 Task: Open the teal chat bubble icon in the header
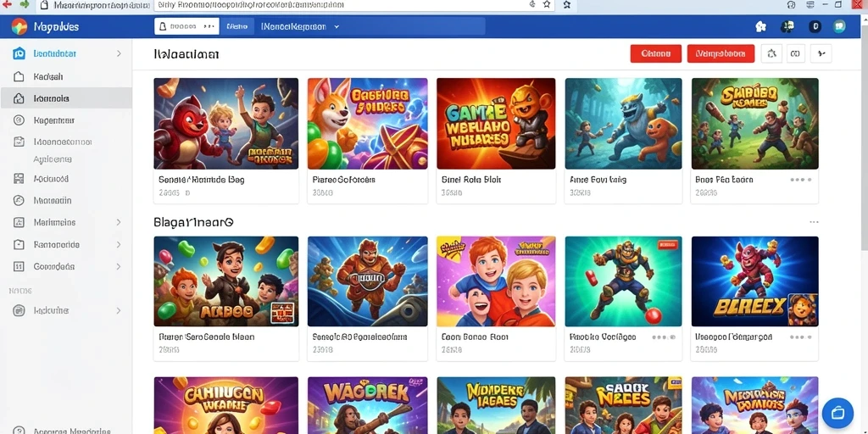[840, 26]
